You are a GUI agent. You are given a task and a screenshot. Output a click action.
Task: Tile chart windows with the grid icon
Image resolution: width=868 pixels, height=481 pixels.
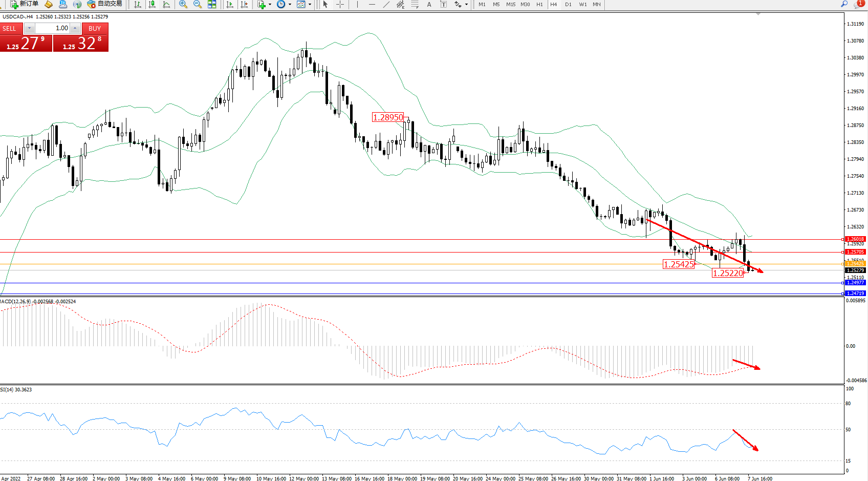212,4
